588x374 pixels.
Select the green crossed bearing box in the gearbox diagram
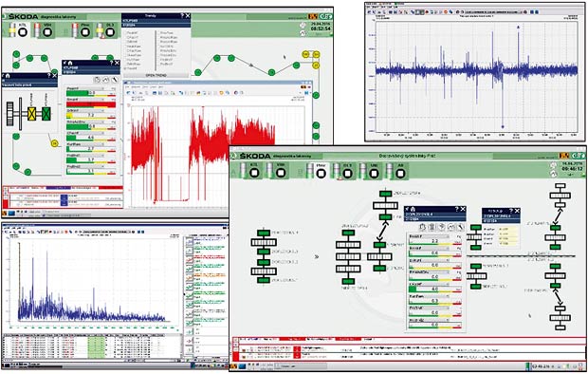tap(46, 113)
